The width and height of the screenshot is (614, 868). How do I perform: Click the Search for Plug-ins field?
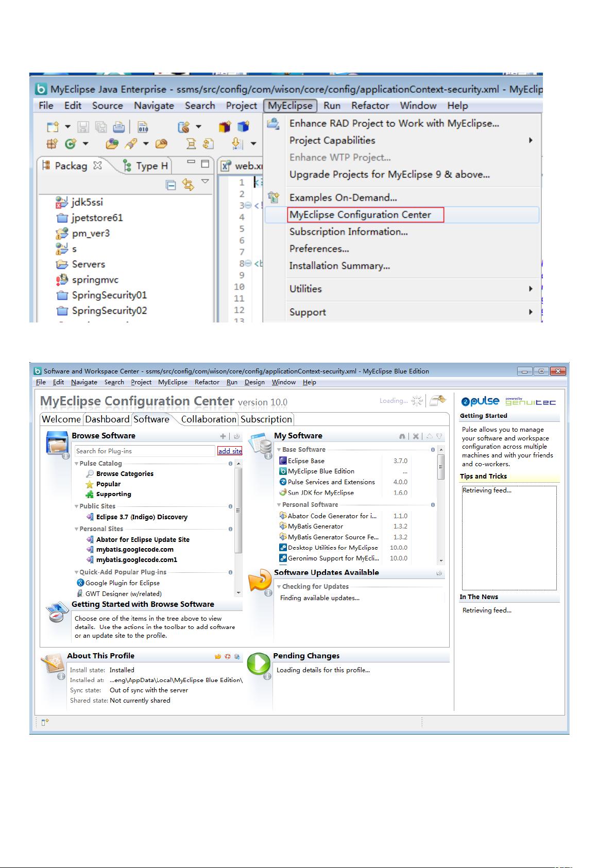pos(145,451)
